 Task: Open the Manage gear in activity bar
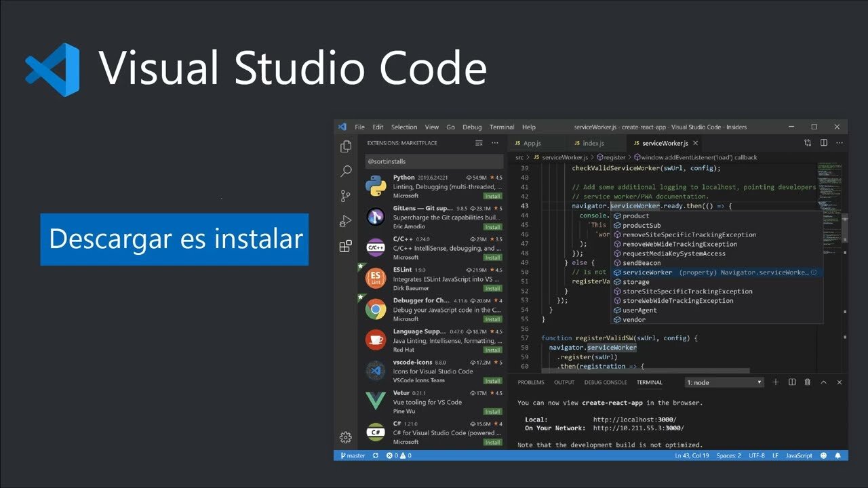tap(345, 437)
